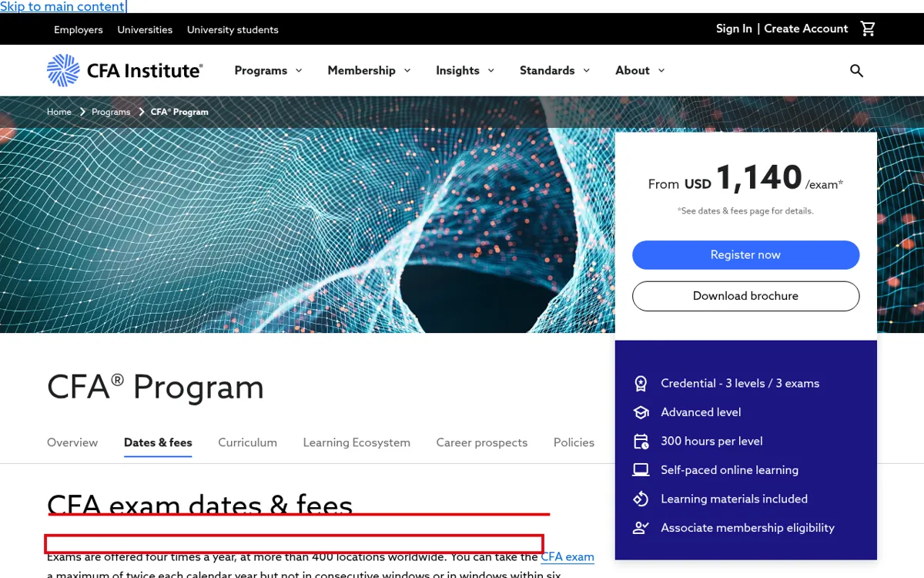Image resolution: width=924 pixels, height=578 pixels.
Task: Click the calendar icon beside 300 hours
Action: [641, 442]
